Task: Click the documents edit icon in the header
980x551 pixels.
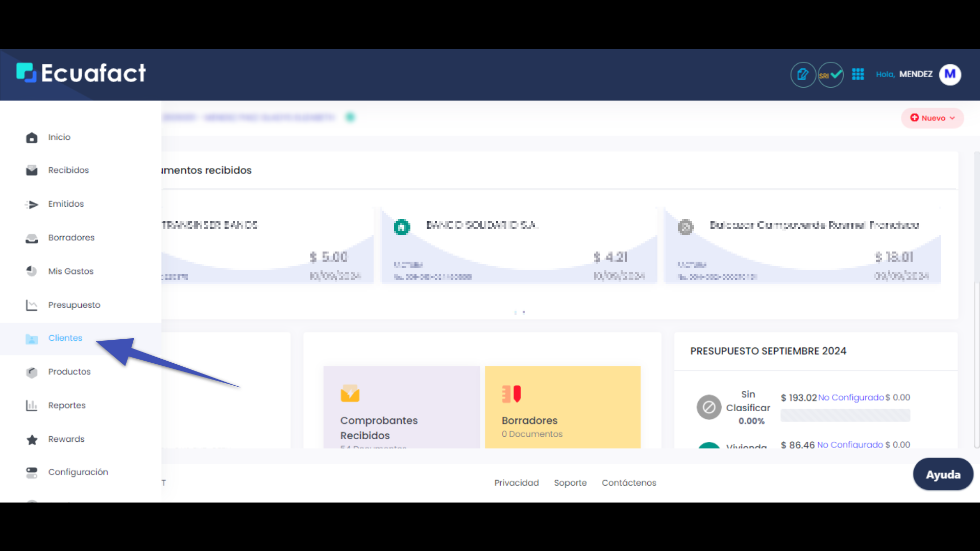Action: coord(803,74)
